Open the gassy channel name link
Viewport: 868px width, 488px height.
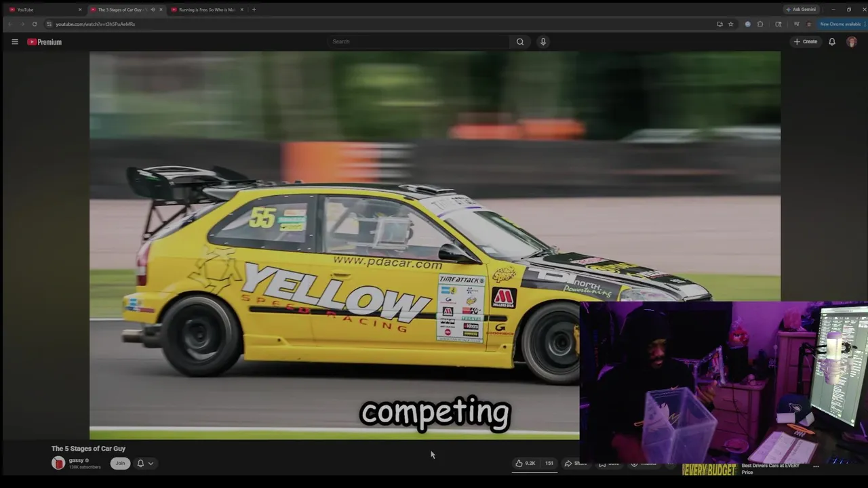click(x=76, y=460)
